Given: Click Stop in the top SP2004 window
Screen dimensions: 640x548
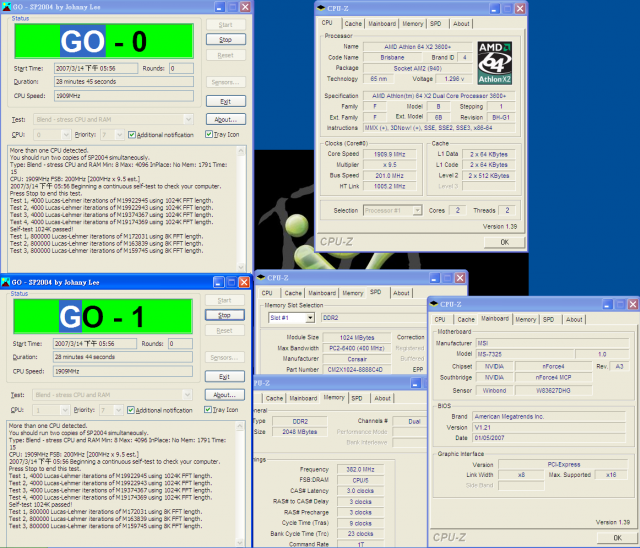Looking at the screenshot, I should [226, 39].
